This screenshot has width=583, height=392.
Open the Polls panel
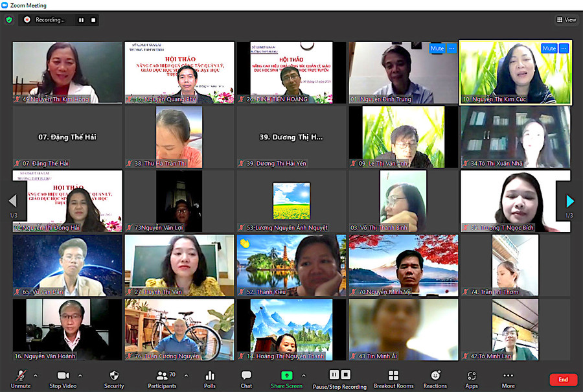pyautogui.click(x=210, y=376)
